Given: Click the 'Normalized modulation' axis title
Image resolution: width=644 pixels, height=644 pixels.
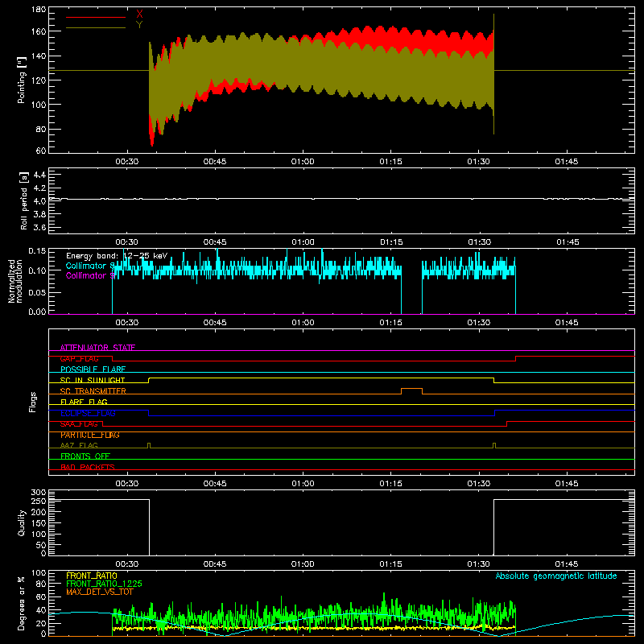Looking at the screenshot, I should coord(15,281).
